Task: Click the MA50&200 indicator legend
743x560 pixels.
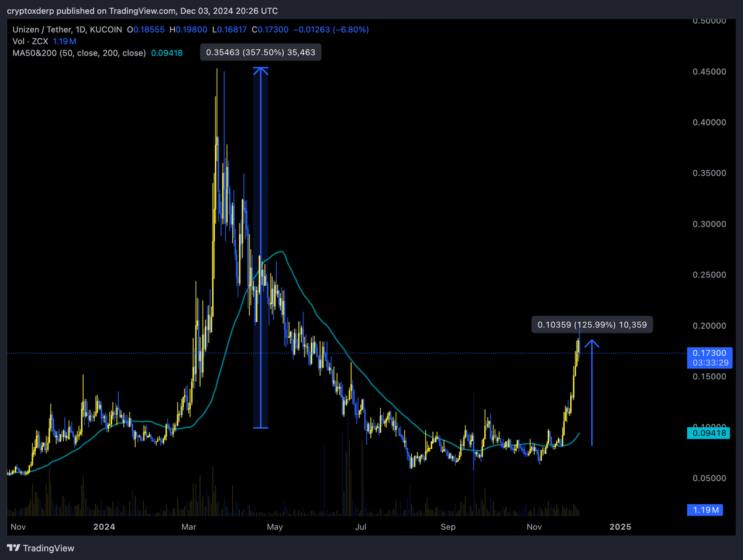Action: (79, 53)
